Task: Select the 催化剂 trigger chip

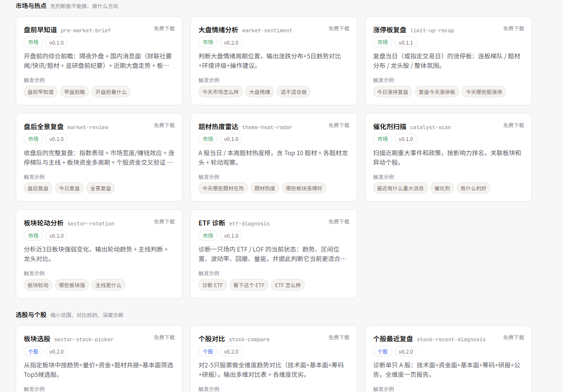Action: click(442, 188)
